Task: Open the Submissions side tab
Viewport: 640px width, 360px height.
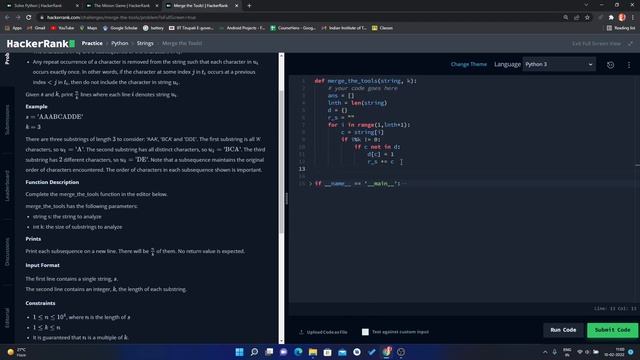Action: [7, 120]
